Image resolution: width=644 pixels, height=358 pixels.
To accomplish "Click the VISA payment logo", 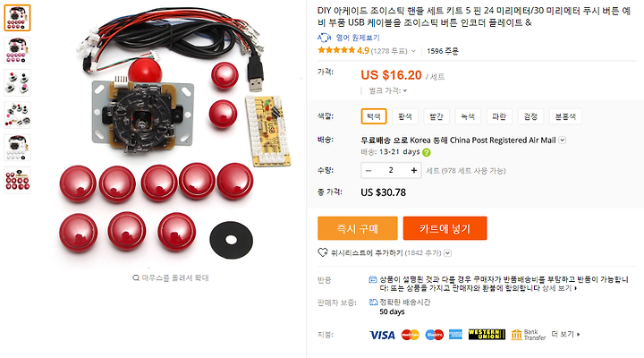I will 382,335.
